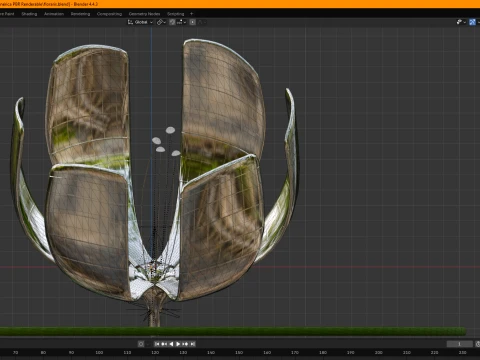
Task: Toggle auto keying record button
Action: (141, 344)
